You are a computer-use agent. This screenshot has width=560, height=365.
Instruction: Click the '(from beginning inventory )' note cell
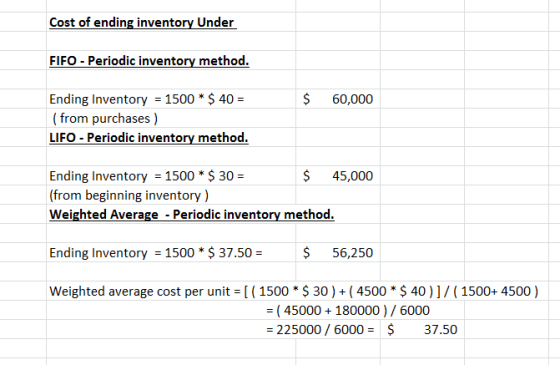[x=129, y=195]
